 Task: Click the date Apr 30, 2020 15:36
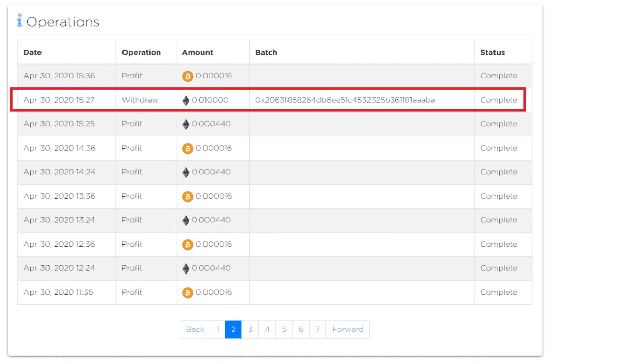(59, 76)
